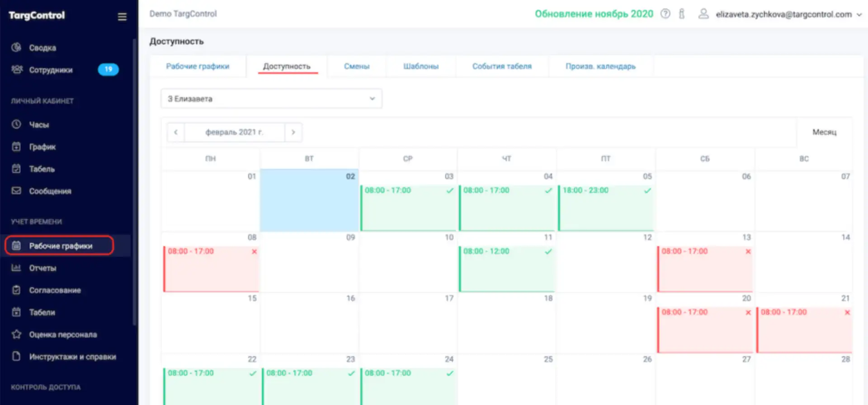
Task: Click red cross on February 21 shift
Action: (847, 312)
